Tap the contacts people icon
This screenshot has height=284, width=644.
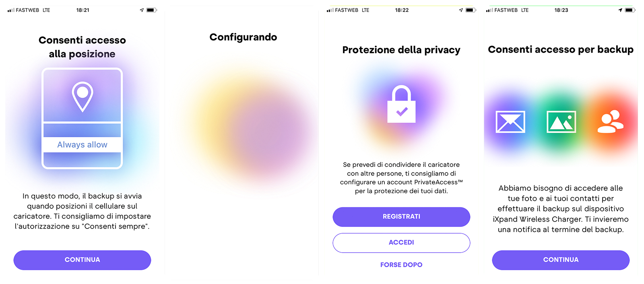coord(610,121)
